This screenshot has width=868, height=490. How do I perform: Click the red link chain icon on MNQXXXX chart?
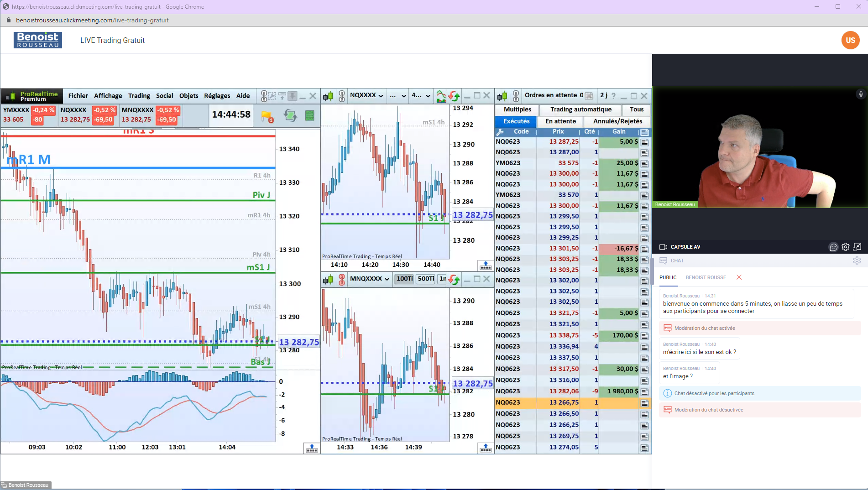[x=342, y=279]
